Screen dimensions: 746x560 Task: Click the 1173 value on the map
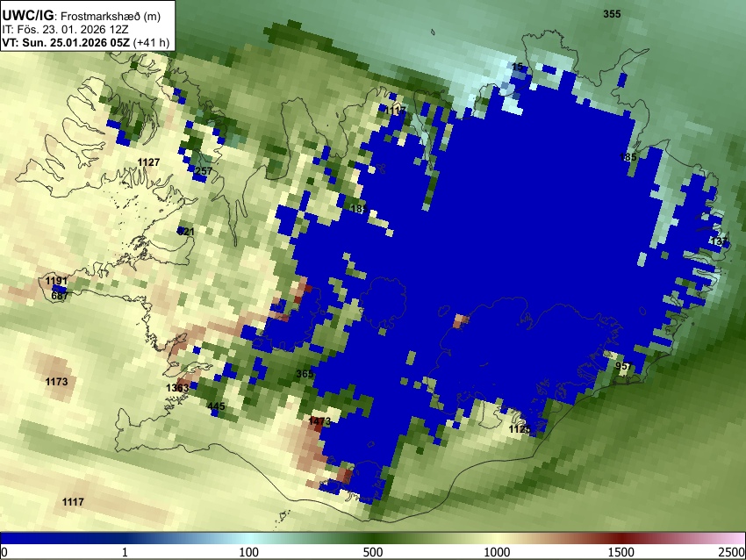(x=57, y=382)
